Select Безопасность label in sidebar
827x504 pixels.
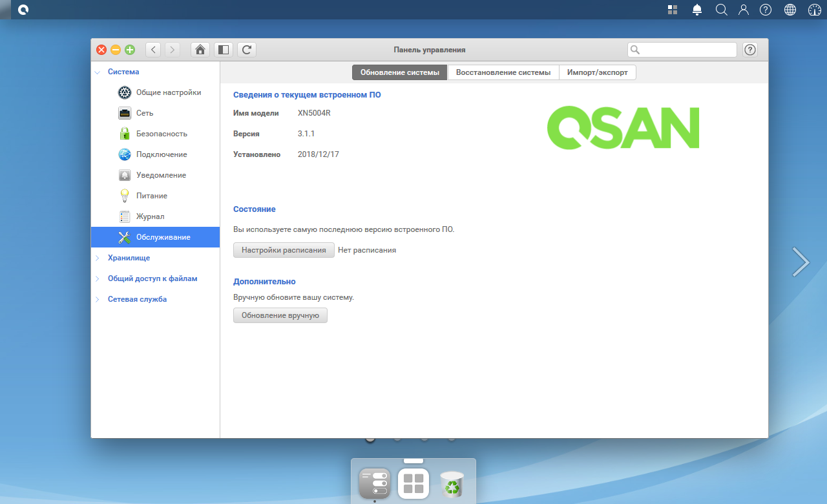click(162, 134)
